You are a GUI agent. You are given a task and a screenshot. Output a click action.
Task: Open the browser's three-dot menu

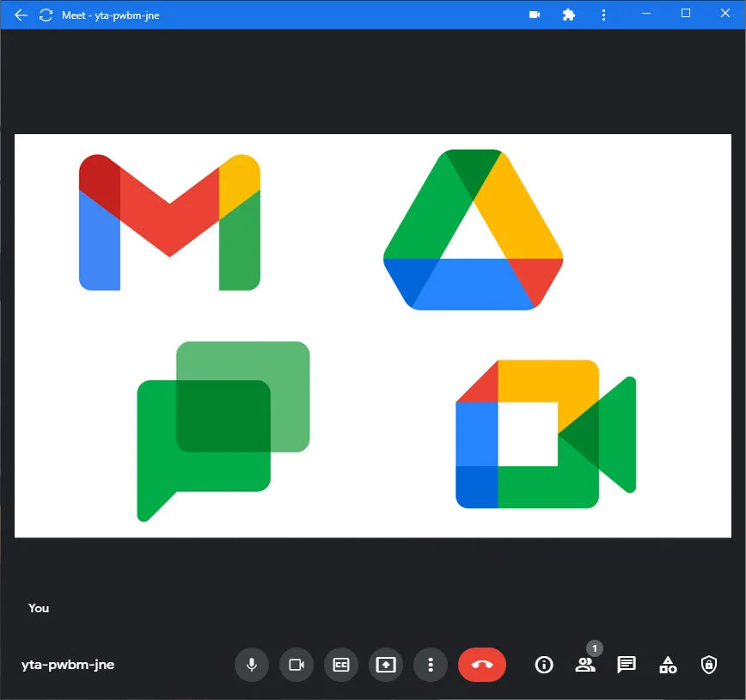pyautogui.click(x=604, y=14)
